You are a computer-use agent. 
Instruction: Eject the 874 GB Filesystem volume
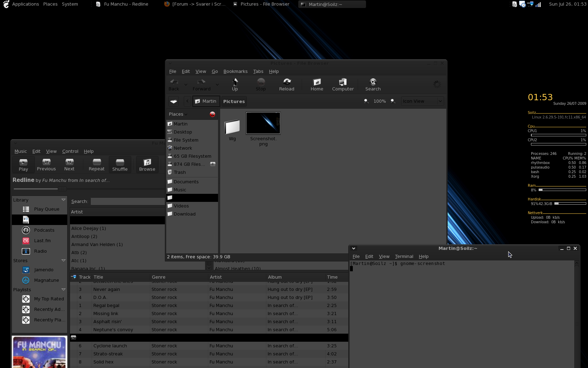(213, 164)
